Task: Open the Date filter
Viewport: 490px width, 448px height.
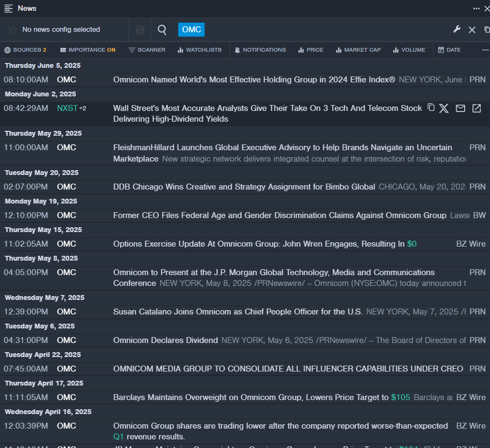Action: 449,50
